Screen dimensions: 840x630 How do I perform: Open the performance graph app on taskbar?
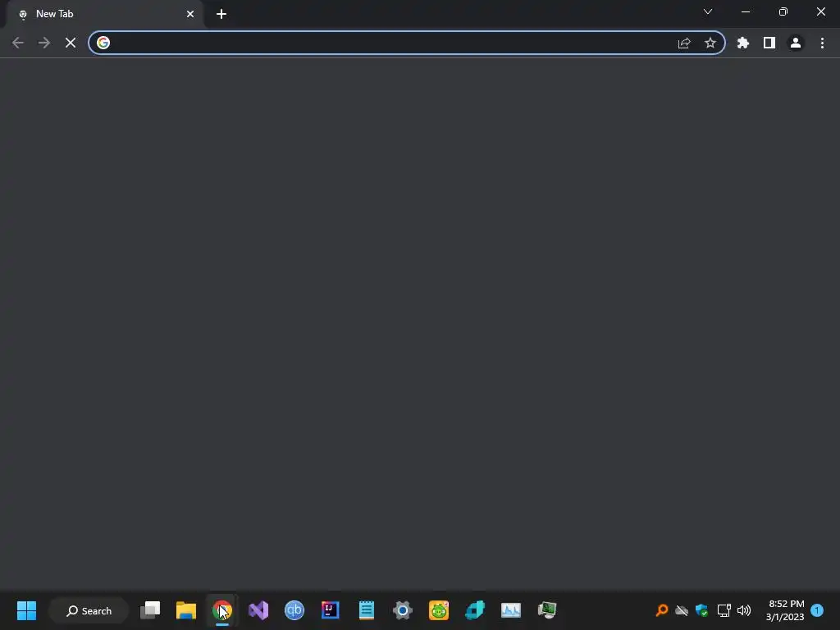pos(510,610)
